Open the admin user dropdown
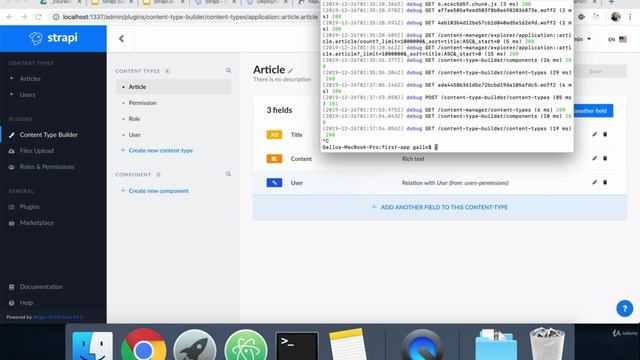Screen dimensions: 640x360 pos(583,39)
